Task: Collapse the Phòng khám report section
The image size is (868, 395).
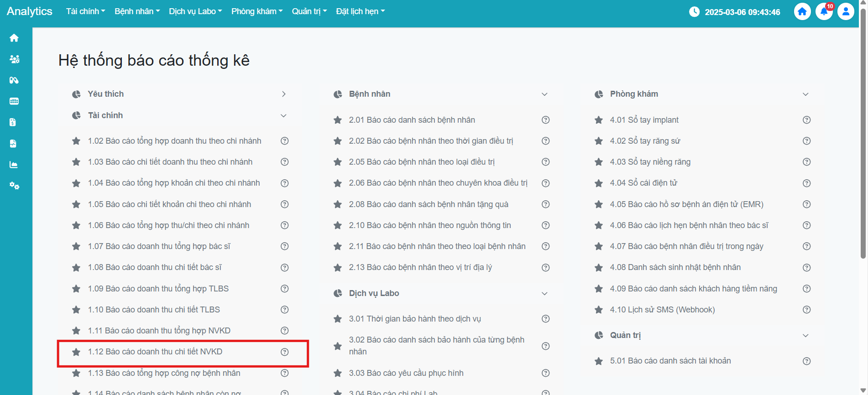Action: pos(805,94)
